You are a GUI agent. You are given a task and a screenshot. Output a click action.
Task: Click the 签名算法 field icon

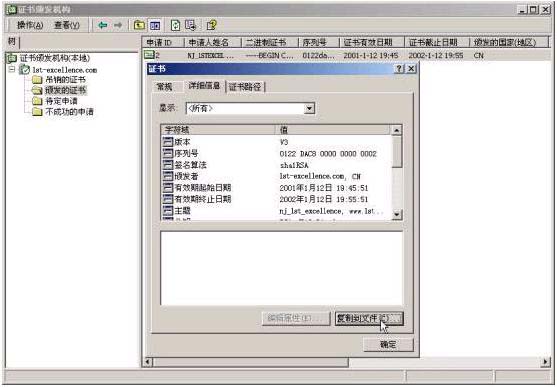tap(168, 165)
